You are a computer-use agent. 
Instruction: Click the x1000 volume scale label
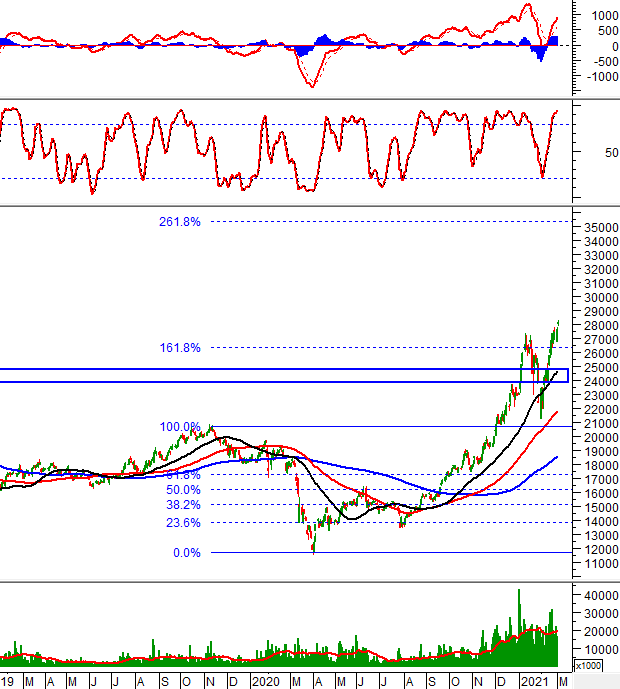coord(588,665)
